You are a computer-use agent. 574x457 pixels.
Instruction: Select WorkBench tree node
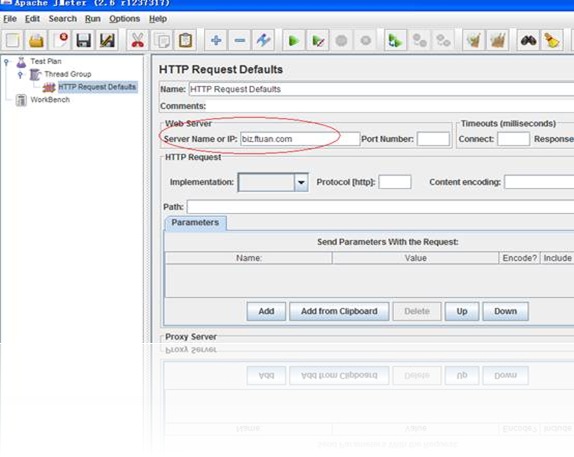coord(50,100)
